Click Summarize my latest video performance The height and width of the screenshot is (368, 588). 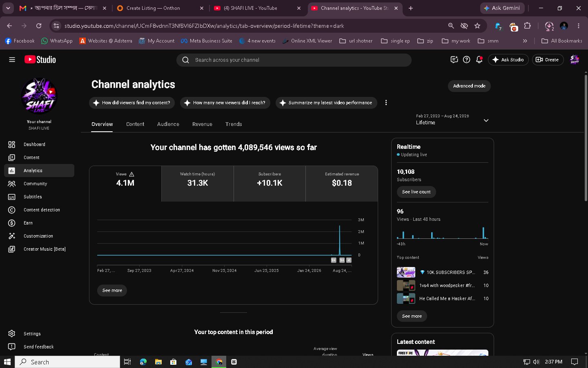tap(326, 103)
